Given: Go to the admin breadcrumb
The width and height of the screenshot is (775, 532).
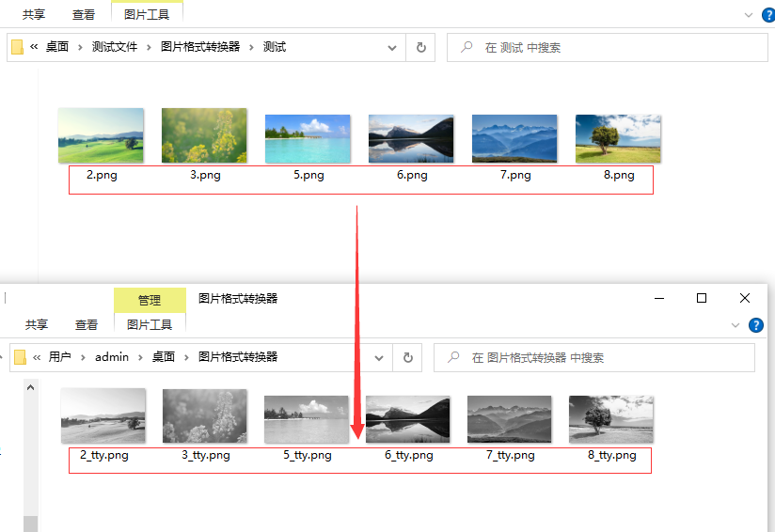Looking at the screenshot, I should click(x=112, y=356).
